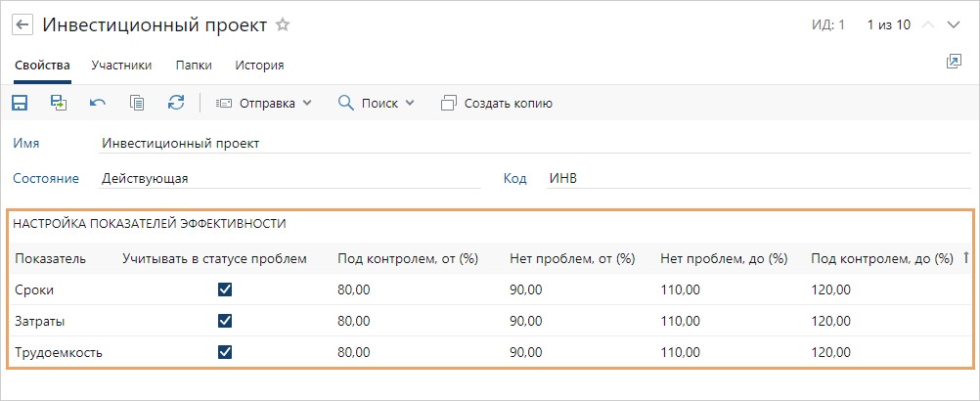This screenshot has height=401, width=980.
Task: Click the refresh icon in toolbar
Action: click(176, 103)
